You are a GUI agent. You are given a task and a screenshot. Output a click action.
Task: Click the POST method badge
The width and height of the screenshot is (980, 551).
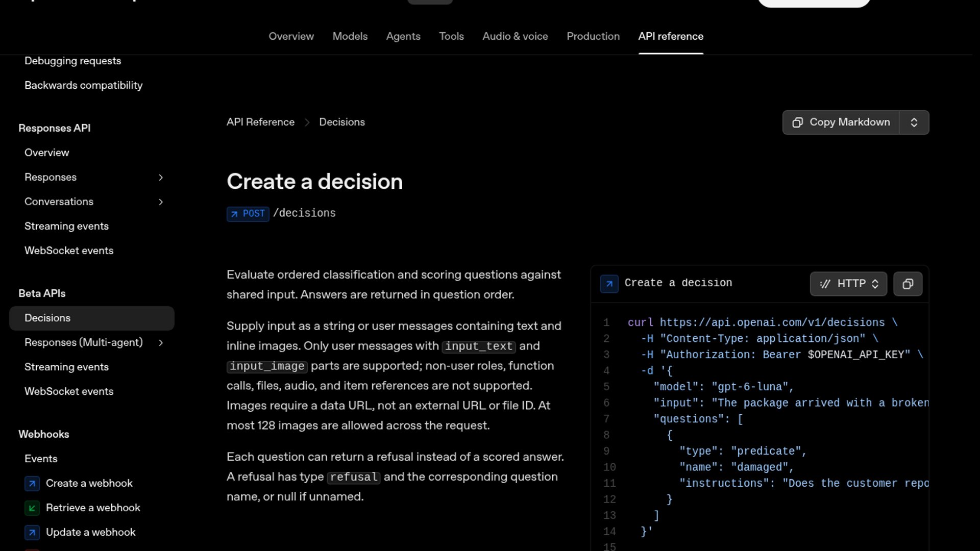pos(248,213)
